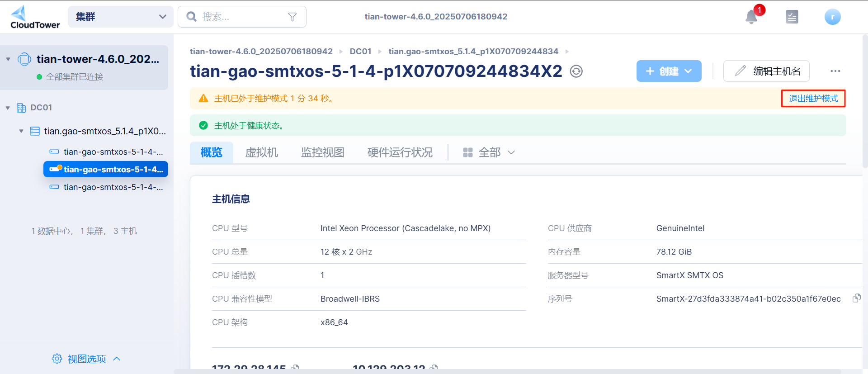Viewport: 868px width, 374px height.
Task: Open the 创建 dropdown button
Action: click(669, 71)
